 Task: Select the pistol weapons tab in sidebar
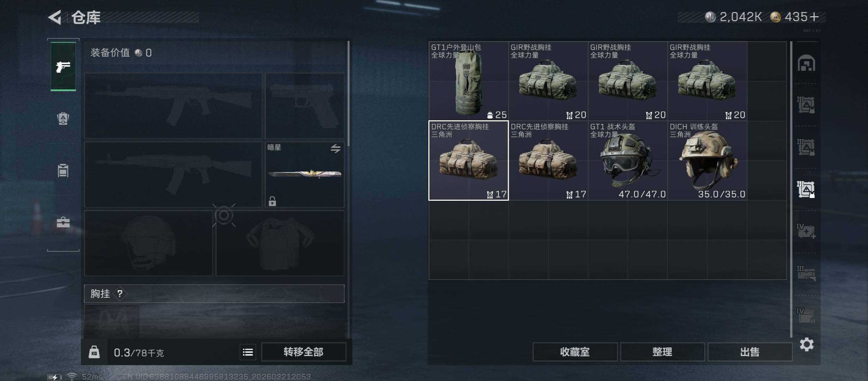[63, 66]
